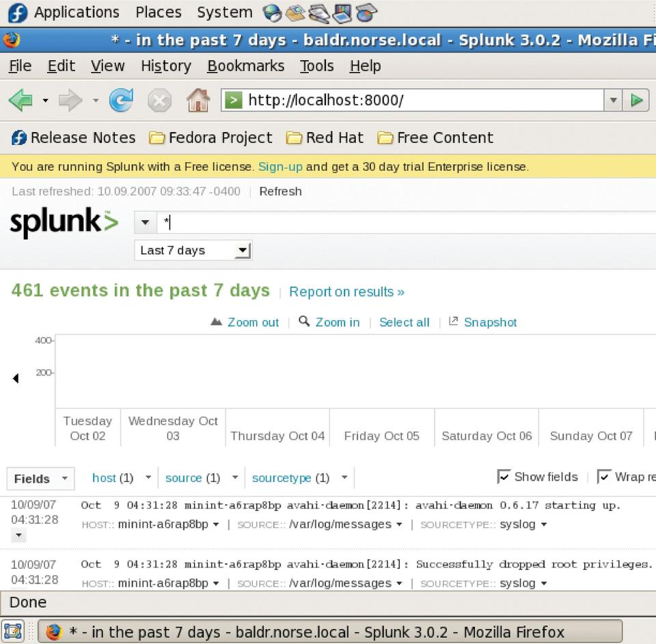Open the Last 7 days time range dropdown
656x644 pixels.
click(193, 250)
